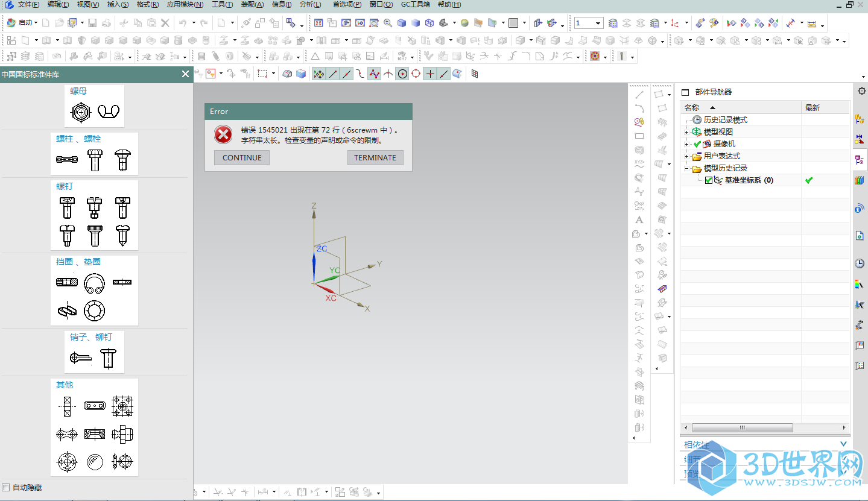
Task: Click the color palette edit-display icon
Action: [x=714, y=23]
